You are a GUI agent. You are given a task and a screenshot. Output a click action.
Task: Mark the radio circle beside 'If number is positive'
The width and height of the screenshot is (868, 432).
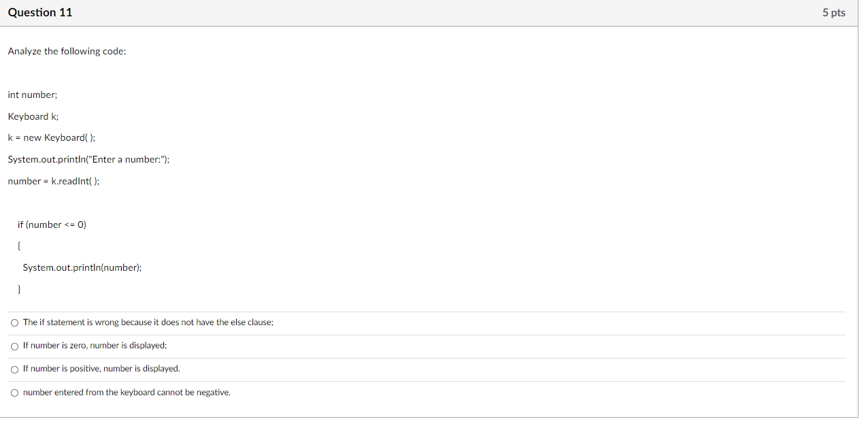[14, 369]
